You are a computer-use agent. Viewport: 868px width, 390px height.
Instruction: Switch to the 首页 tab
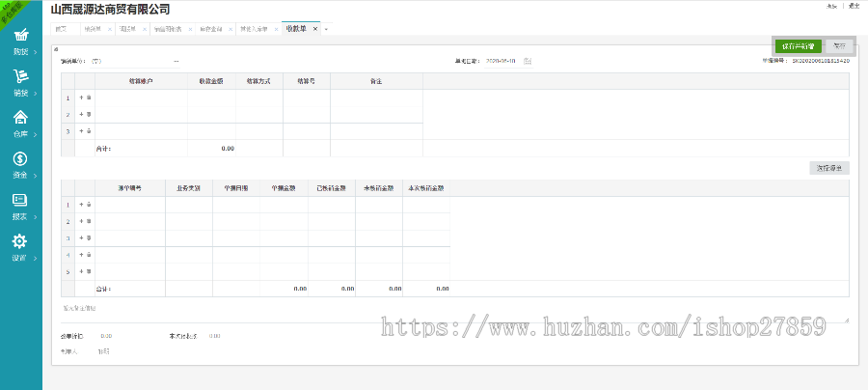pos(61,29)
